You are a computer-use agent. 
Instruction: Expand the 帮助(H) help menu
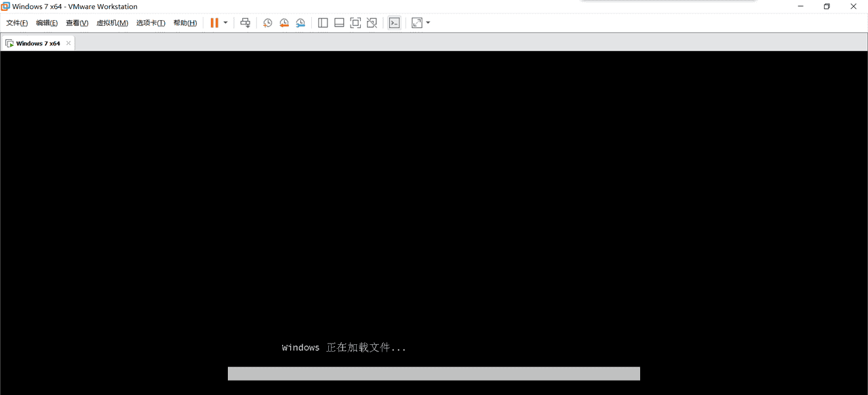click(x=184, y=22)
